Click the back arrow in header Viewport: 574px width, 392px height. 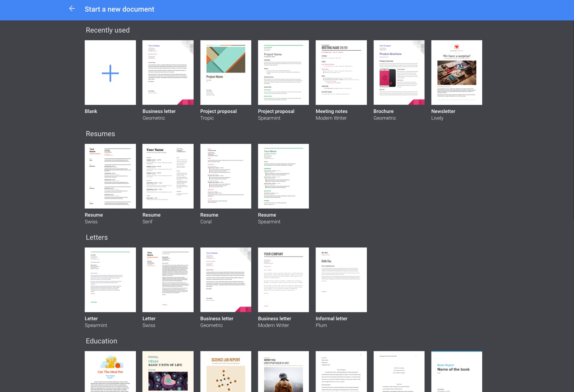click(72, 9)
